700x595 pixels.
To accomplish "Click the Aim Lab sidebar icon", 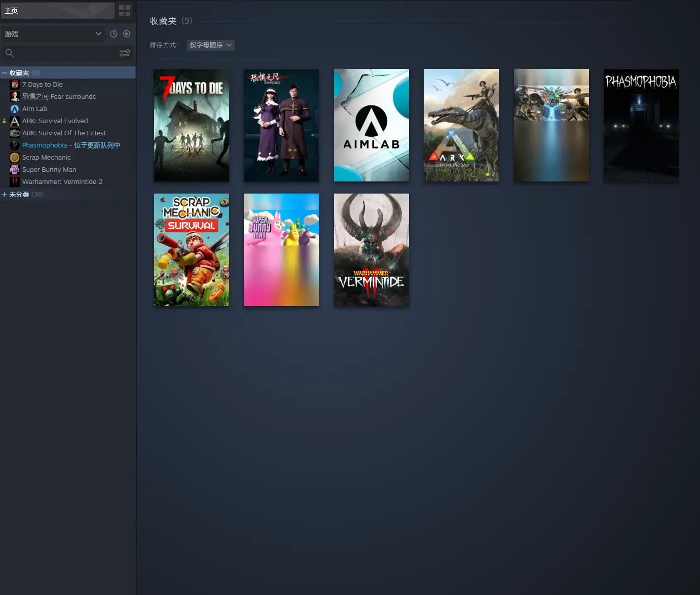I will (15, 109).
